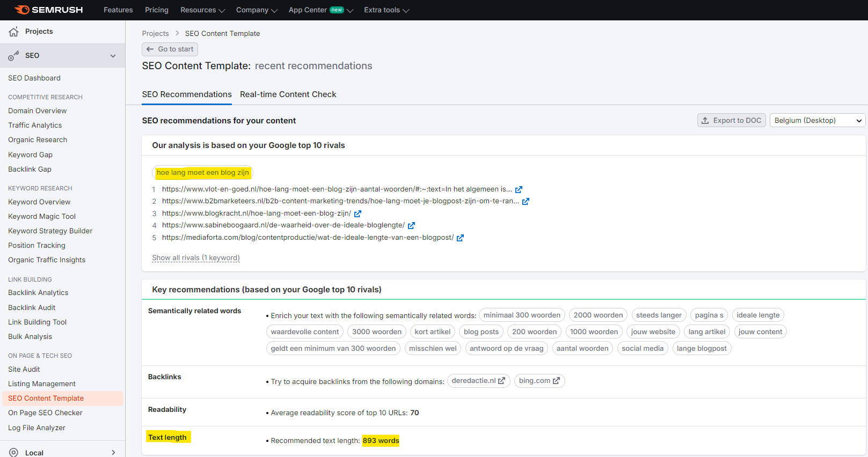
Task: Open Domain Overview in sidebar
Action: click(38, 111)
